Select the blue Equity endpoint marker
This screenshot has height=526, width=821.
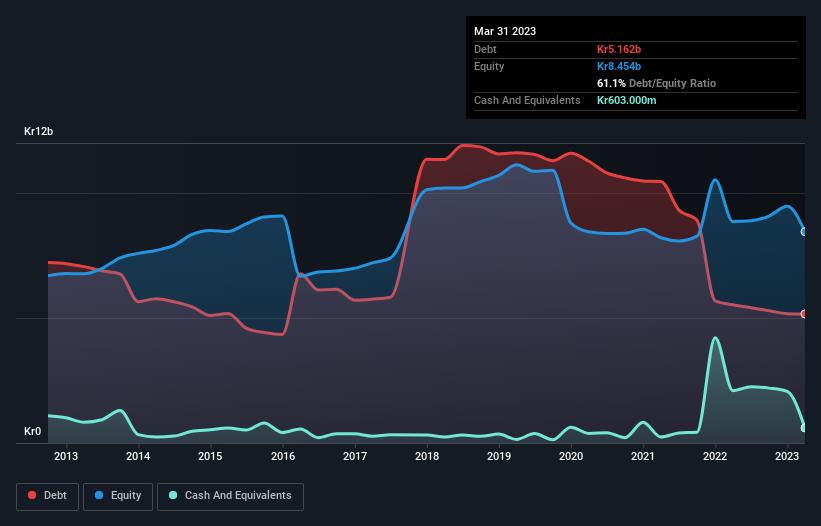click(x=804, y=231)
